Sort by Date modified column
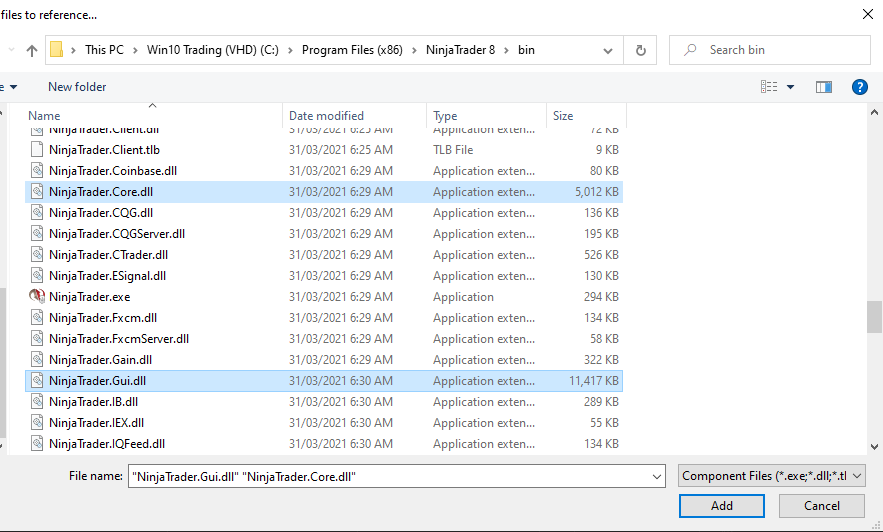 (x=327, y=116)
